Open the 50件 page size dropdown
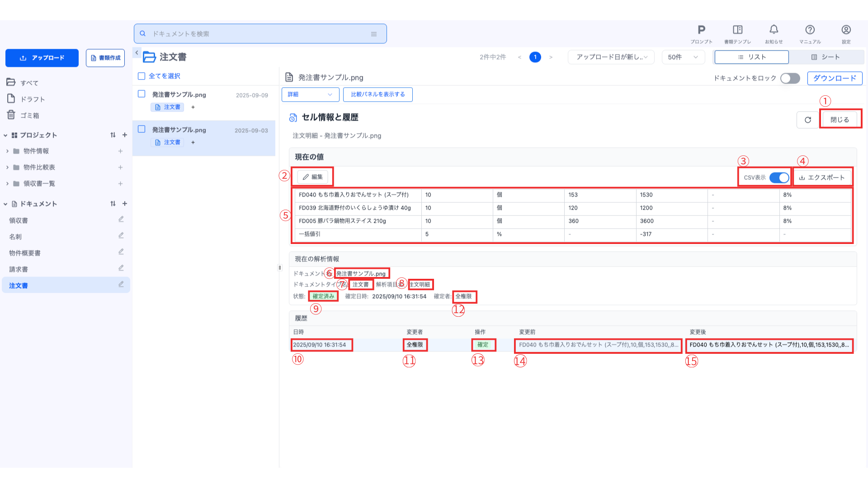This screenshot has width=868, height=488. pyautogui.click(x=683, y=57)
